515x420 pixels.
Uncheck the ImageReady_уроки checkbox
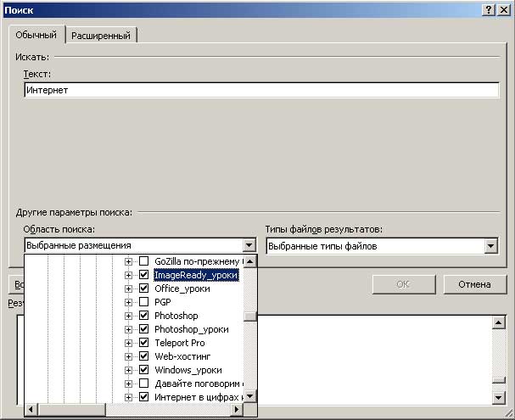[143, 275]
